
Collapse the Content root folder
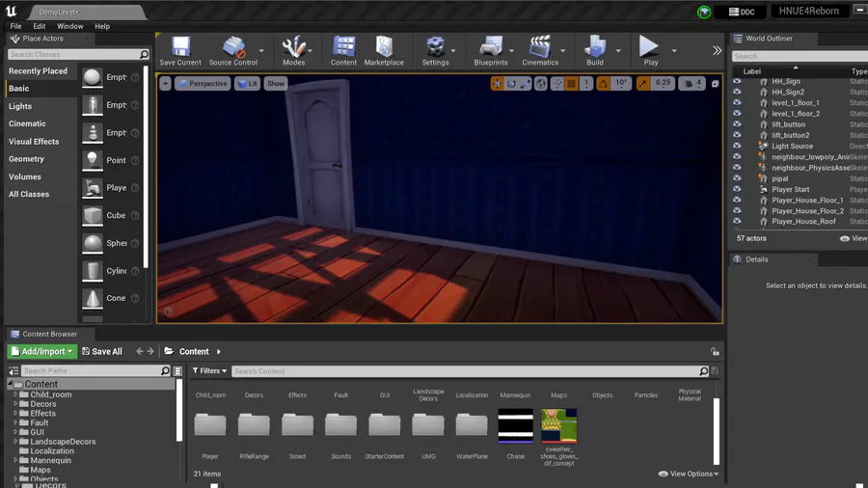click(x=10, y=384)
